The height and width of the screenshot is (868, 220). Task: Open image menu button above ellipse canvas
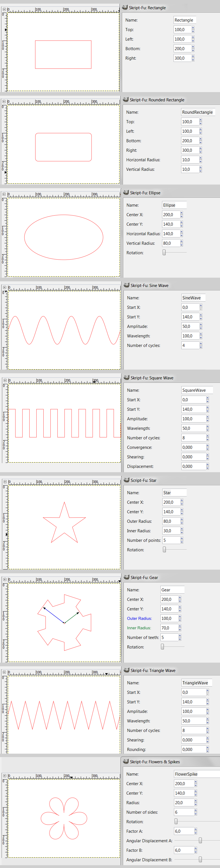[4, 194]
